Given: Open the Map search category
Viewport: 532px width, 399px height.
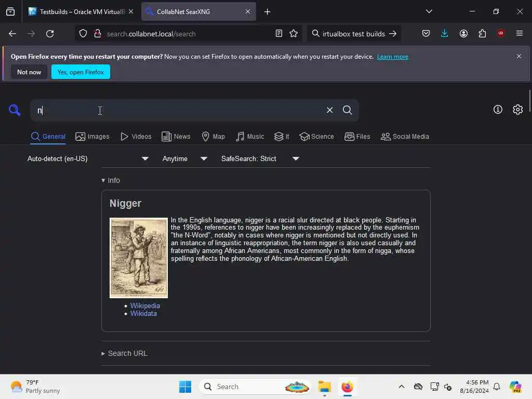Looking at the screenshot, I should (x=214, y=137).
